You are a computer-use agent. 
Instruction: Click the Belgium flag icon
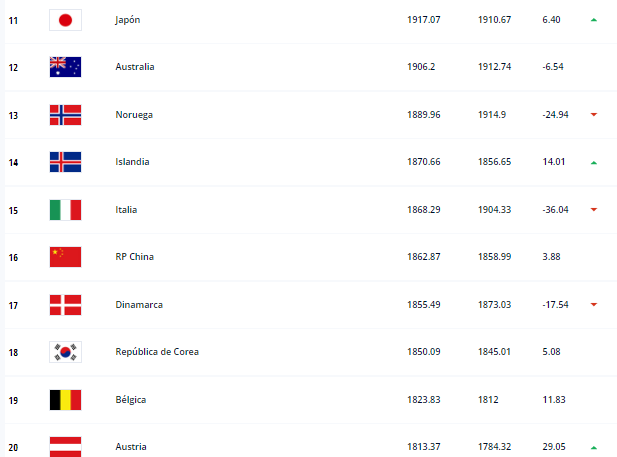coord(65,400)
